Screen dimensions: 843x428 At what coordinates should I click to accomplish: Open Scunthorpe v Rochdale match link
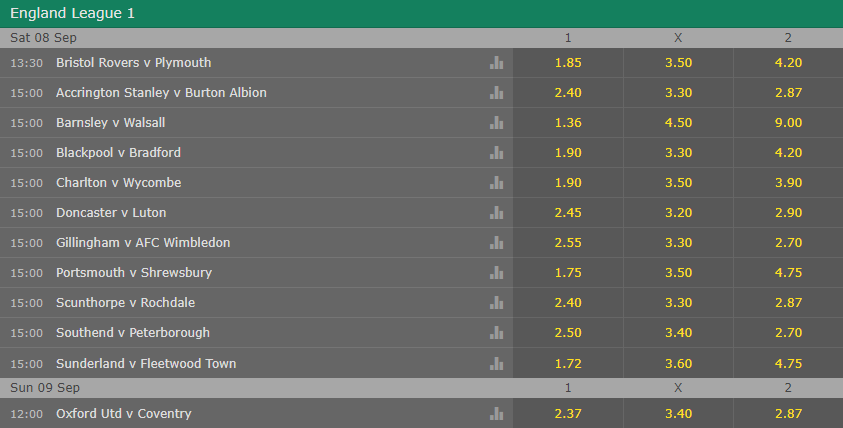[125, 303]
